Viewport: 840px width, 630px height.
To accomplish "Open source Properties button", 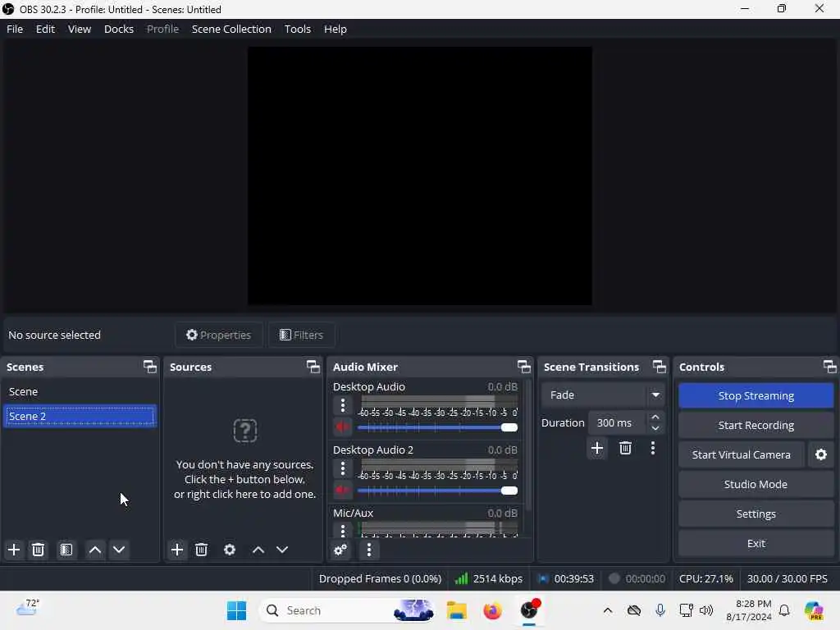I will tap(218, 335).
